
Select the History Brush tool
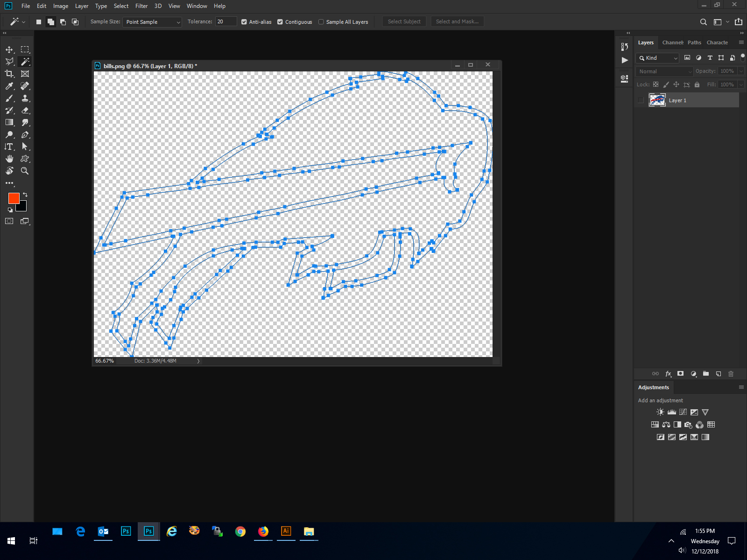click(x=9, y=110)
